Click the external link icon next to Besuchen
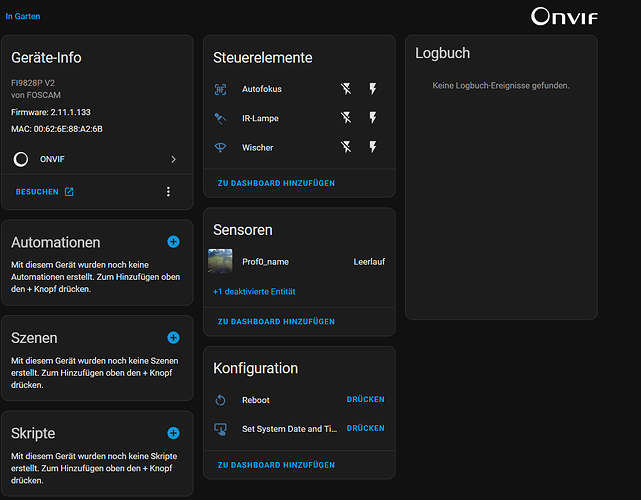The height and width of the screenshot is (500, 641). point(69,192)
